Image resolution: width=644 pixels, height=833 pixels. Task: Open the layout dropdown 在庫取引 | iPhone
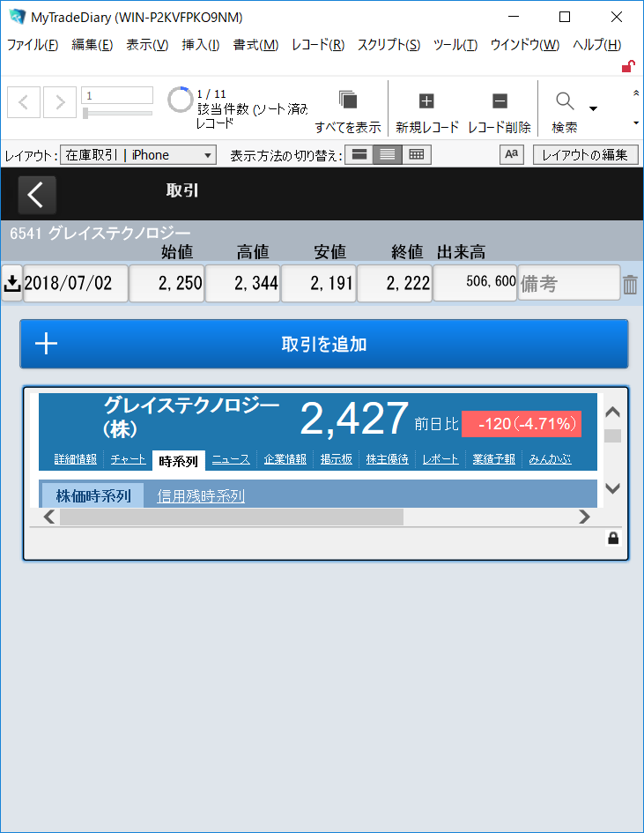(x=138, y=155)
